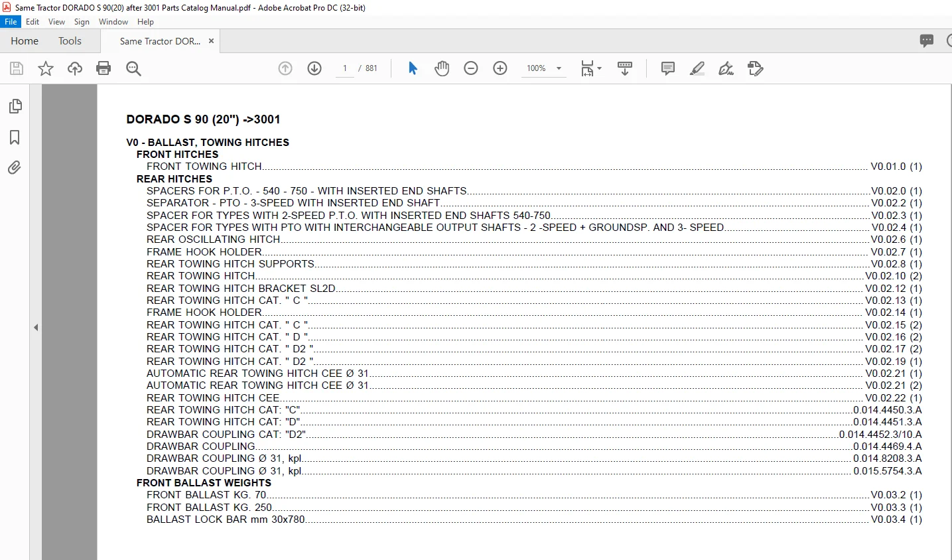Select the highlight text pen tool
The image size is (952, 560).
point(697,68)
